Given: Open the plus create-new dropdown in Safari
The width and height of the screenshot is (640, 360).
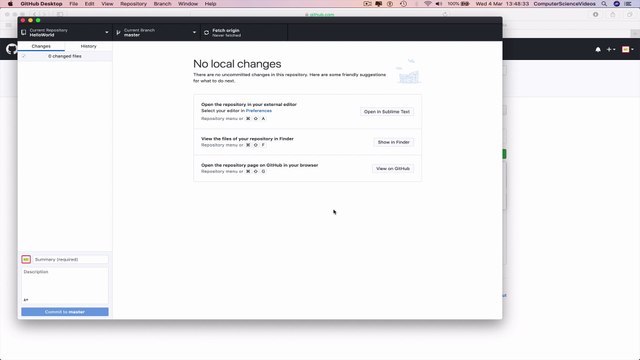Looking at the screenshot, I should (611, 49).
